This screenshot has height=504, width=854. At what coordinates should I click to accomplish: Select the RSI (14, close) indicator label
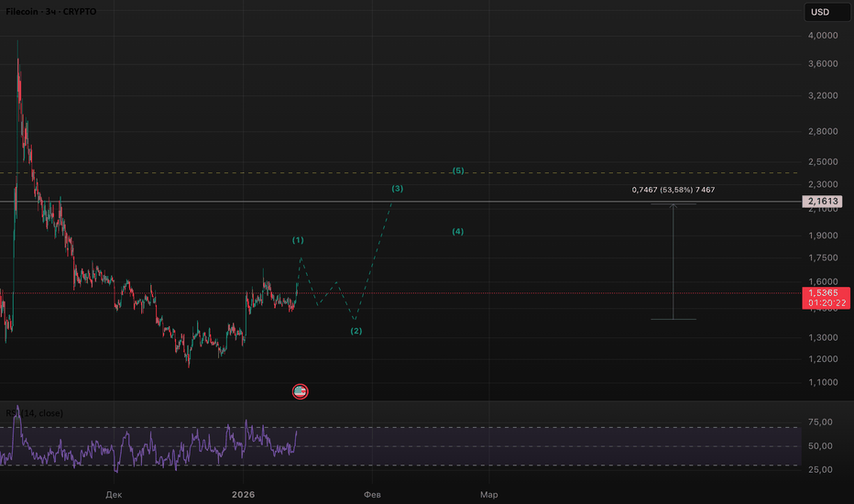(34, 413)
